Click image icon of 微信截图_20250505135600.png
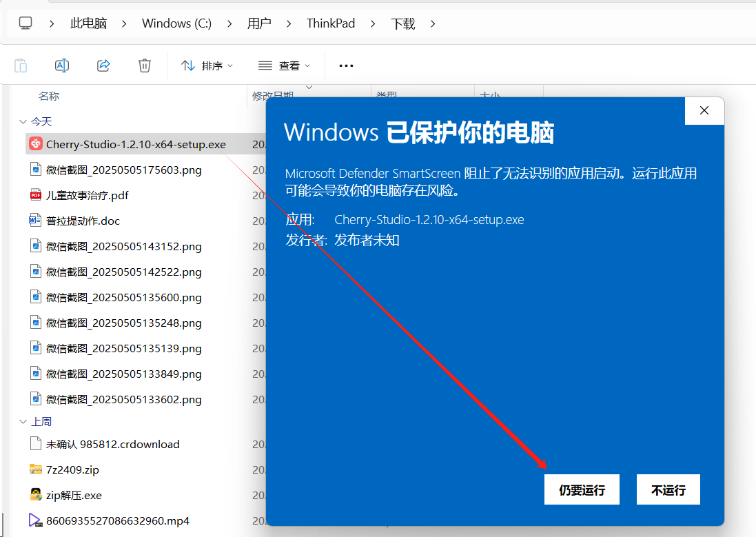This screenshot has height=537, width=756. point(36,296)
